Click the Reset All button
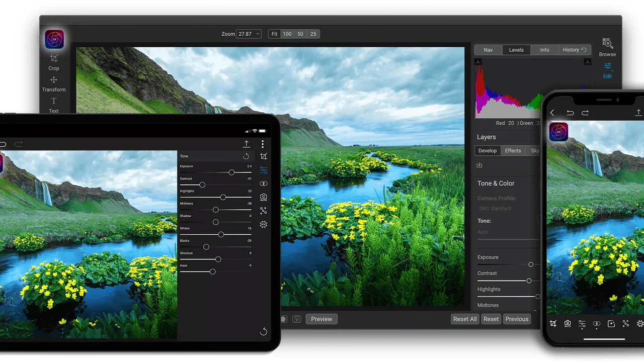644x362 pixels. pyautogui.click(x=465, y=319)
